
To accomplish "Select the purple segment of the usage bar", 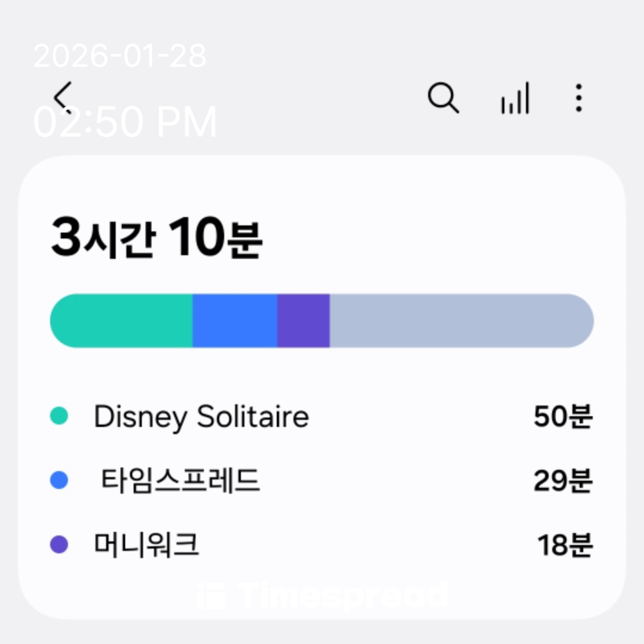I will pos(304,320).
